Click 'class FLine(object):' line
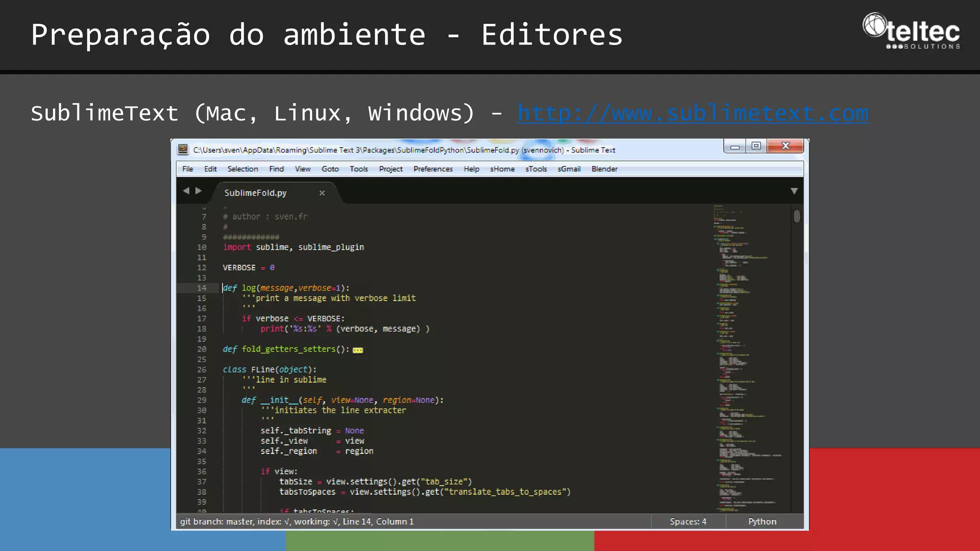The width and height of the screenshot is (980, 551). (x=269, y=370)
